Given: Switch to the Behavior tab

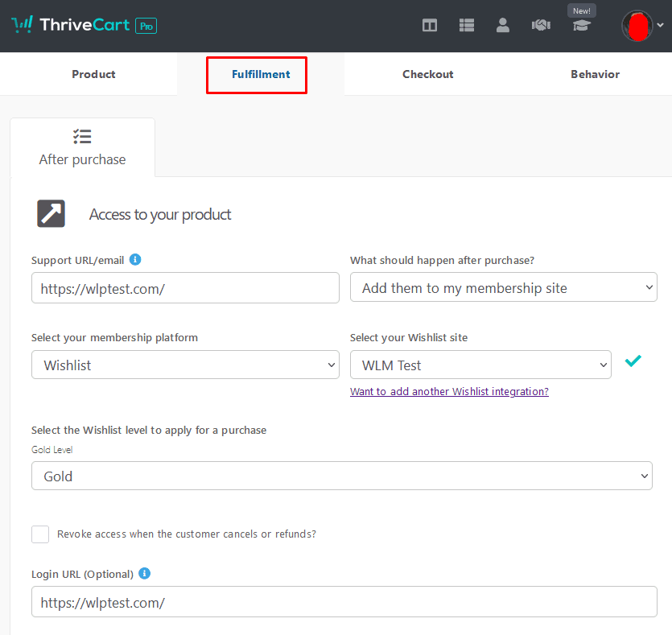Looking at the screenshot, I should [x=595, y=74].
